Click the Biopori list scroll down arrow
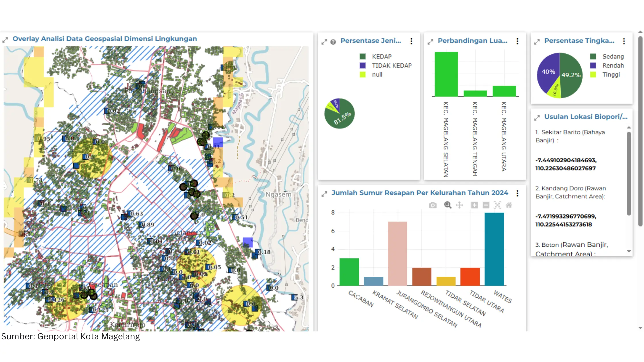The image size is (644, 362). (x=629, y=251)
